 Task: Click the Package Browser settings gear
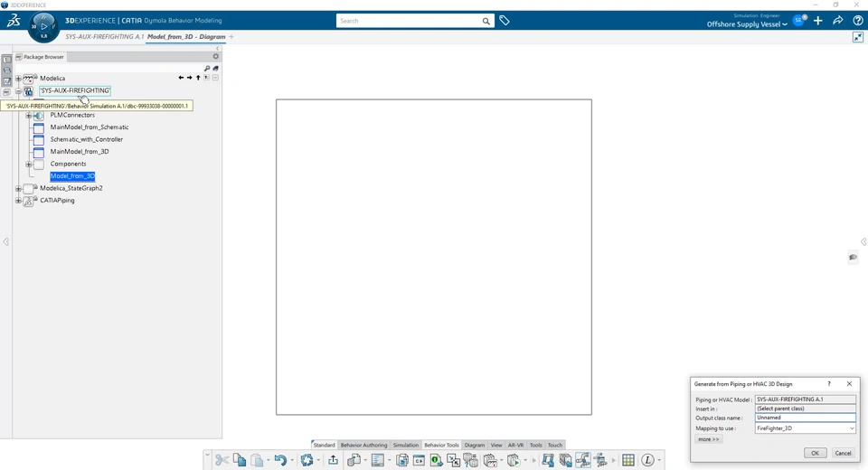[x=216, y=56]
